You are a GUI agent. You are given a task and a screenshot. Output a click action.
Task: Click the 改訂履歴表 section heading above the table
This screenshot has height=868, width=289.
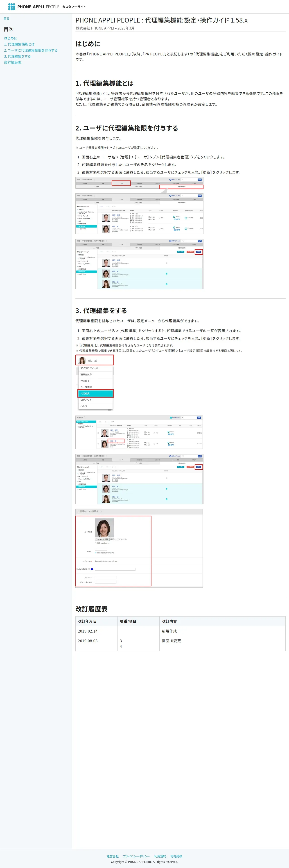click(92, 609)
